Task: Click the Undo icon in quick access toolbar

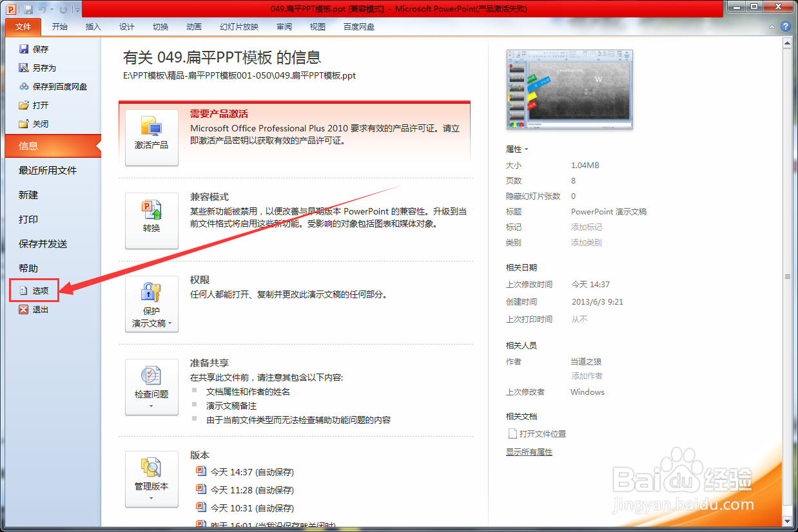Action: point(43,10)
